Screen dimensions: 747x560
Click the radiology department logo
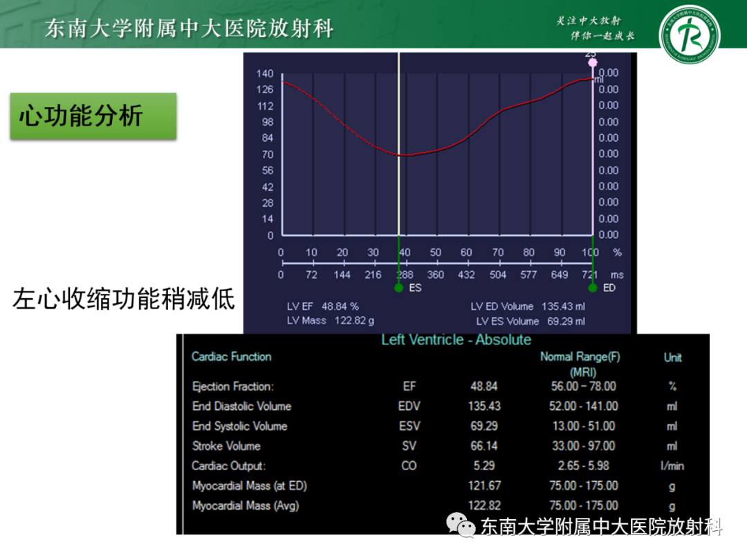pyautogui.click(x=690, y=35)
